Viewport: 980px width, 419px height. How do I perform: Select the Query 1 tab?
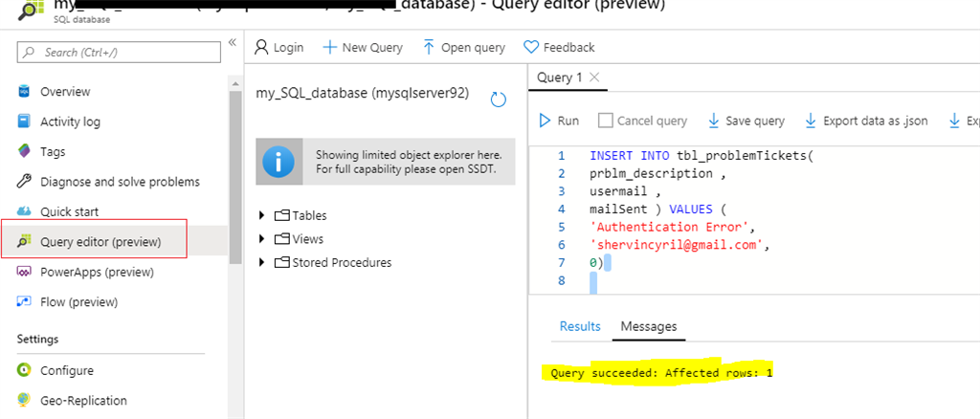(559, 77)
